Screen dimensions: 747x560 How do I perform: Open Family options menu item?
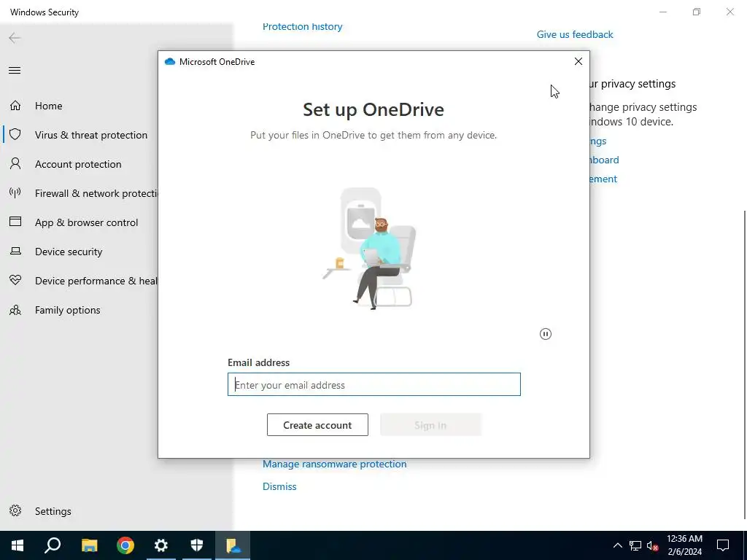pyautogui.click(x=68, y=310)
